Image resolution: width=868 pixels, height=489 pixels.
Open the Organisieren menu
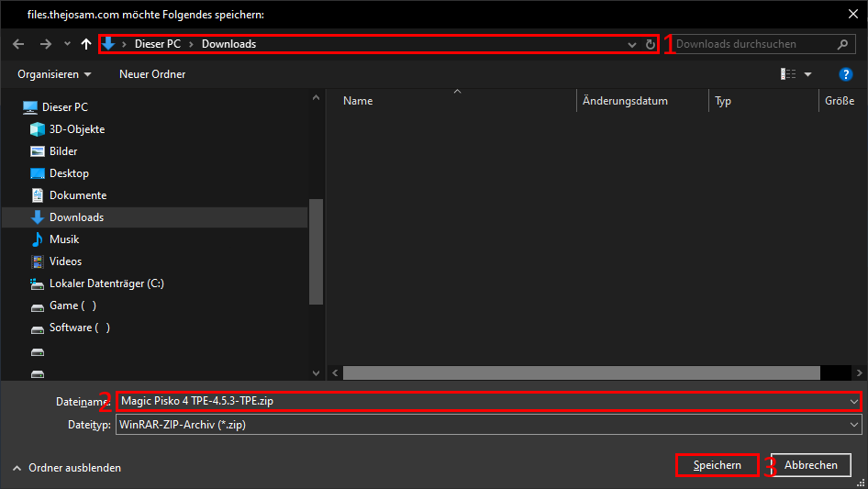[x=54, y=74]
